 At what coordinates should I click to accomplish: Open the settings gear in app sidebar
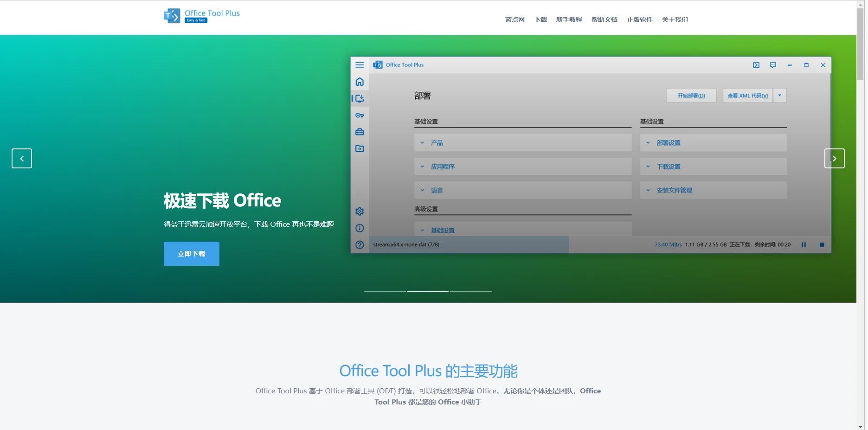point(360,212)
